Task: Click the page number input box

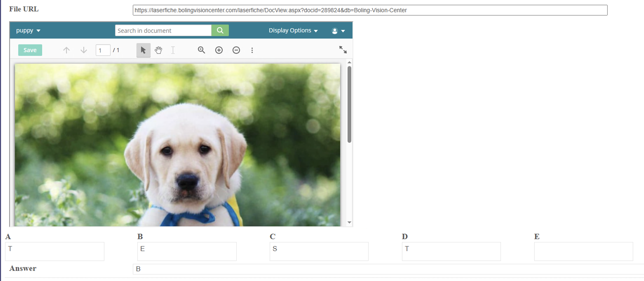Action: click(103, 50)
